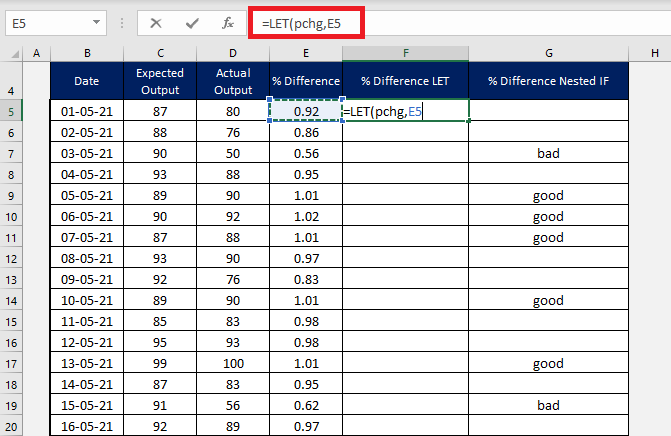Select cell E6 with value 0.86
Viewport: 671px width, 436px height.
click(x=306, y=132)
